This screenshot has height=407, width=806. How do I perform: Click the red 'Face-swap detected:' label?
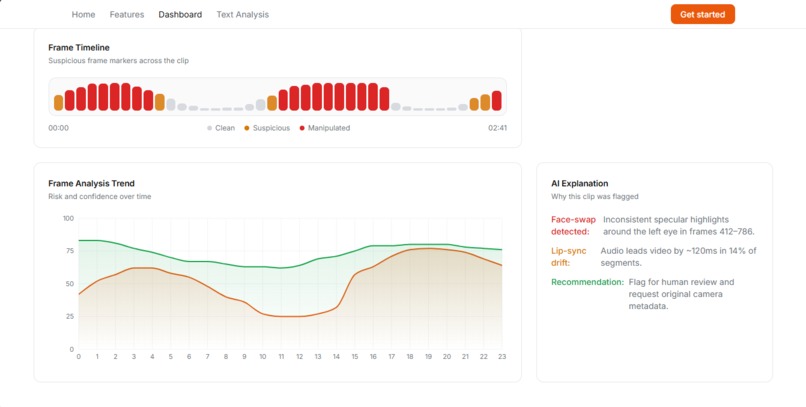[x=573, y=226]
